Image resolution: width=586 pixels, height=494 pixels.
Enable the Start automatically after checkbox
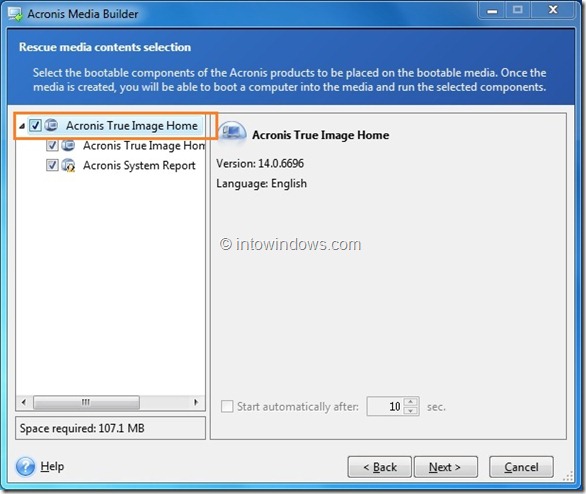[227, 406]
